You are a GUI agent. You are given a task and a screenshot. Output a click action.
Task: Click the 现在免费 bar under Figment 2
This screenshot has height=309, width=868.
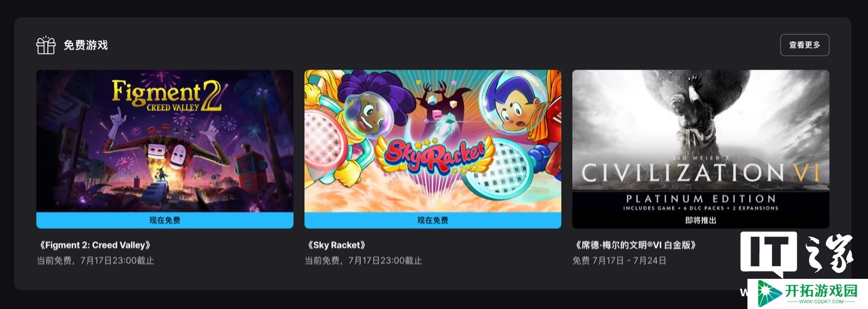(x=165, y=220)
